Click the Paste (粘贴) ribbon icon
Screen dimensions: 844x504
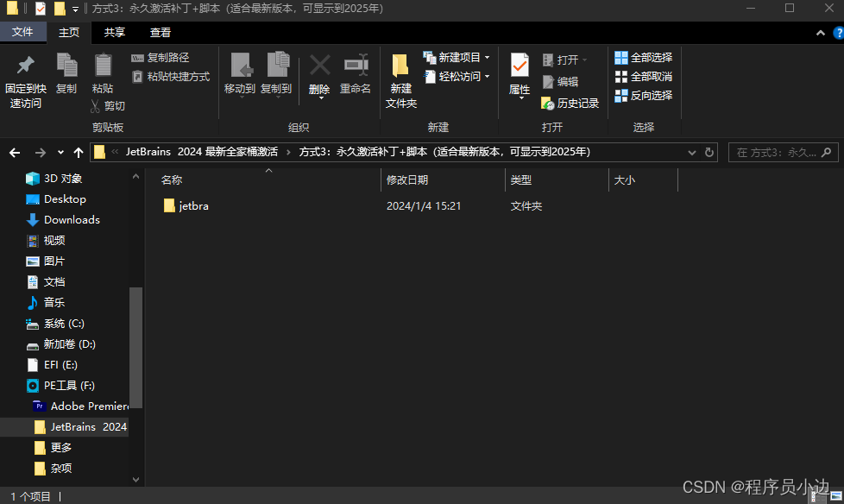pos(103,66)
